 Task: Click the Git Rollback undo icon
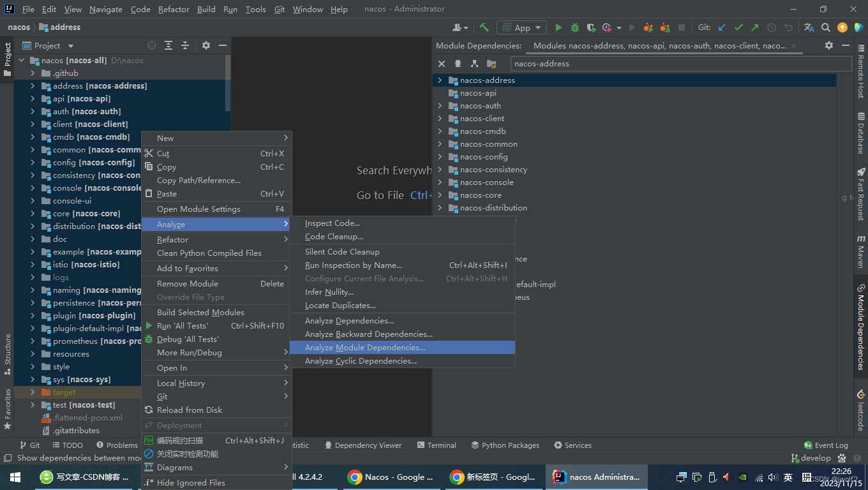pyautogui.click(x=788, y=27)
